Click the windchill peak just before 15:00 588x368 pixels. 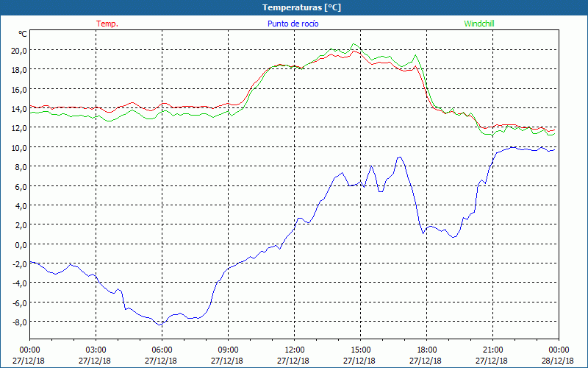(354, 44)
